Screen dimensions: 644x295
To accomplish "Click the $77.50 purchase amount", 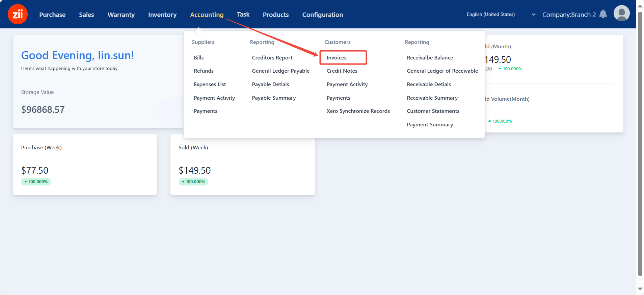I will coord(35,170).
